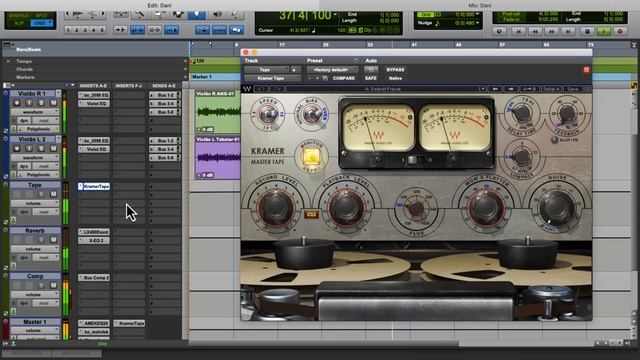Image resolution: width=640 pixels, height=360 pixels.
Task: Click the Waves logo in plugin toolbar
Action: 247,89
